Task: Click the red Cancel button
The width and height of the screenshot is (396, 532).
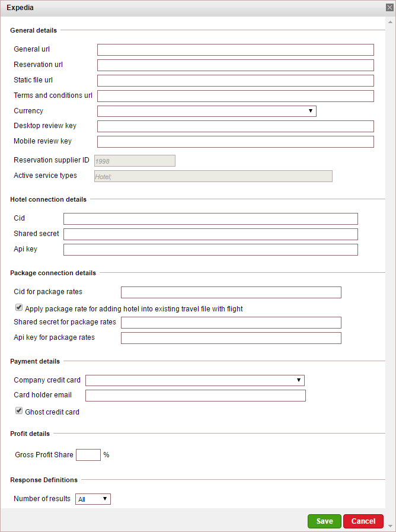Action: (363, 521)
